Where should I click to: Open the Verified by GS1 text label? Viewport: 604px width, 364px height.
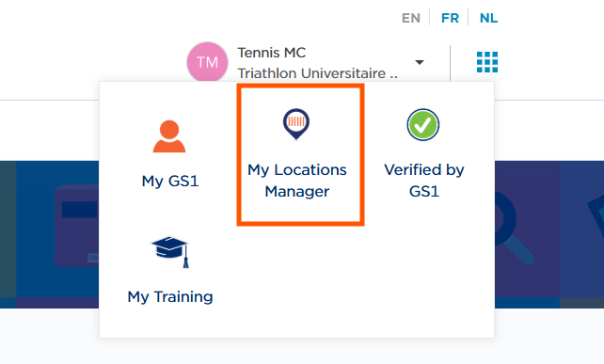click(424, 181)
